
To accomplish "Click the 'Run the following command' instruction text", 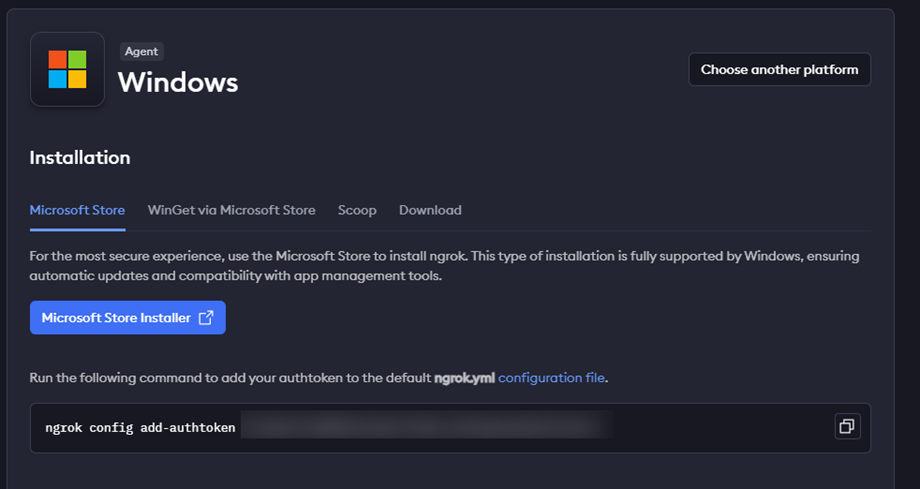I will [230, 378].
